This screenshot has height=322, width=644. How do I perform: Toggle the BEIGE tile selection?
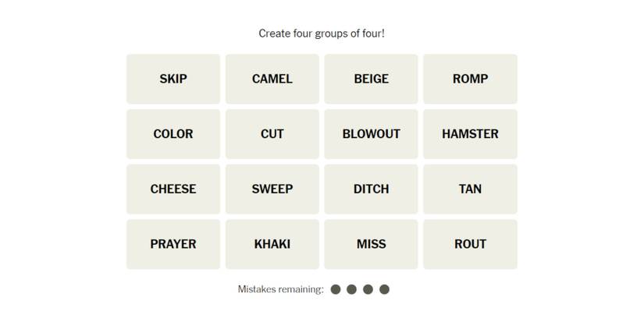pos(371,79)
